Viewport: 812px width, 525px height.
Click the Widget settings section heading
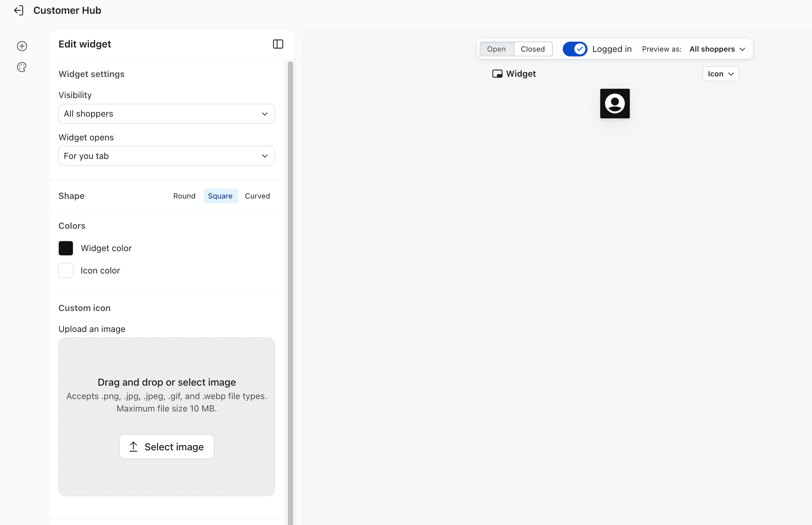[x=91, y=74]
